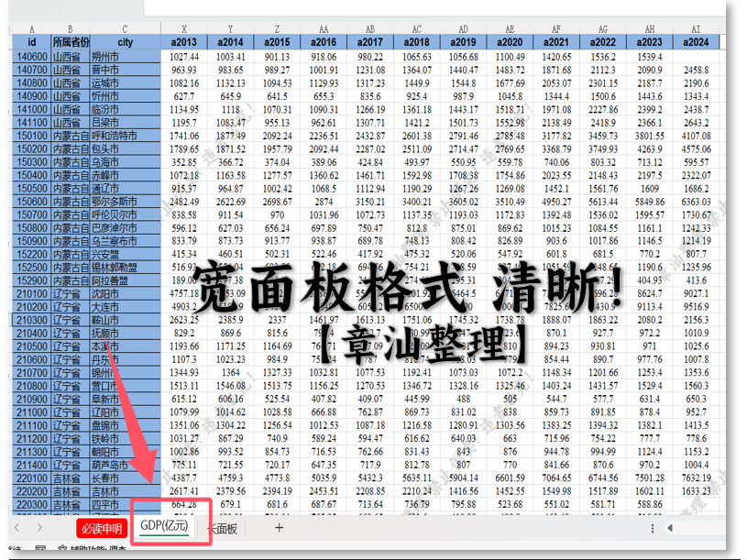The image size is (747, 560).
Task: Select the city cell 鄂尔多斯市
Action: pos(126,202)
